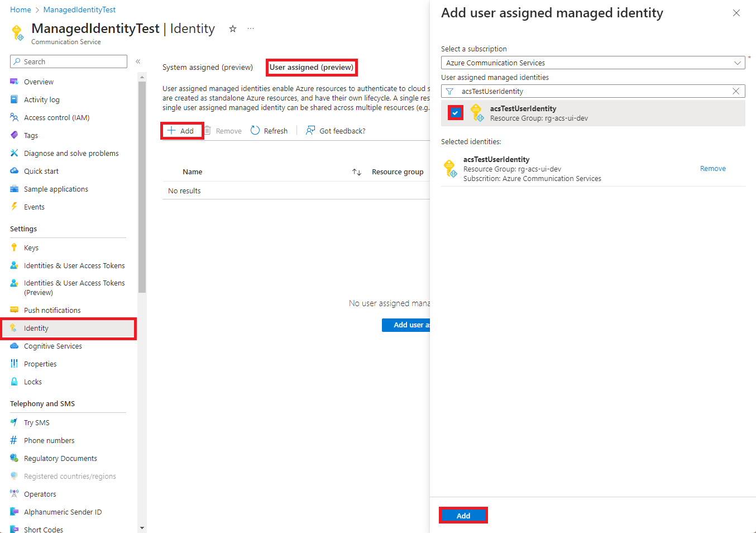Click the Refresh icon in the toolbar
756x533 pixels.
pos(255,130)
